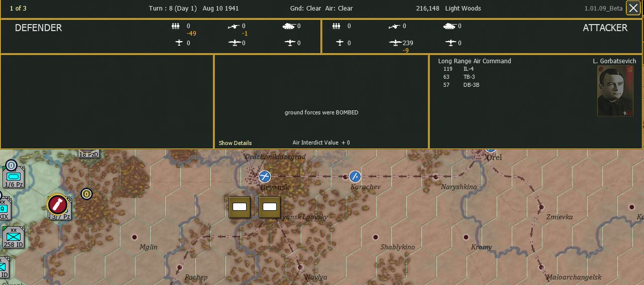Click the Maloarchangelsk town marker
The height and width of the screenshot is (285, 644).
pos(541,267)
